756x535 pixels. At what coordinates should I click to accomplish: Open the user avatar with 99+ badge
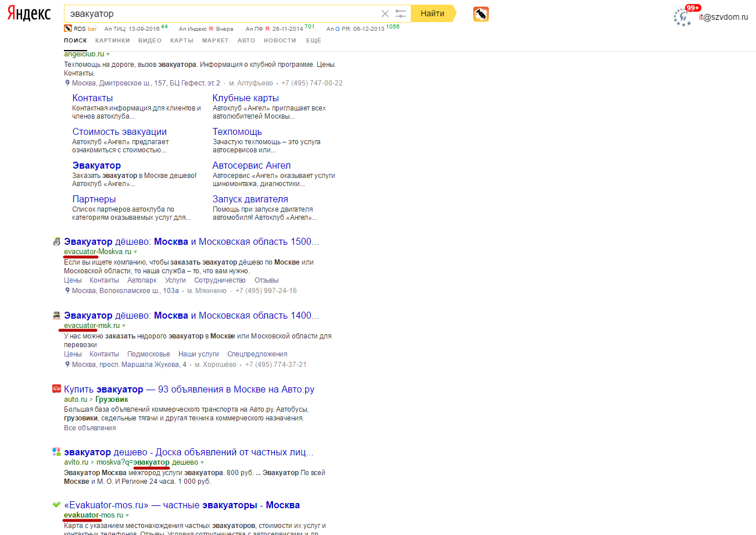682,17
